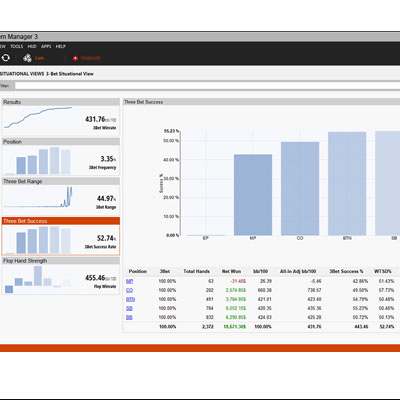The image size is (400, 400).
Task: Select the Position 3Bet frequency panel
Action: click(x=61, y=157)
